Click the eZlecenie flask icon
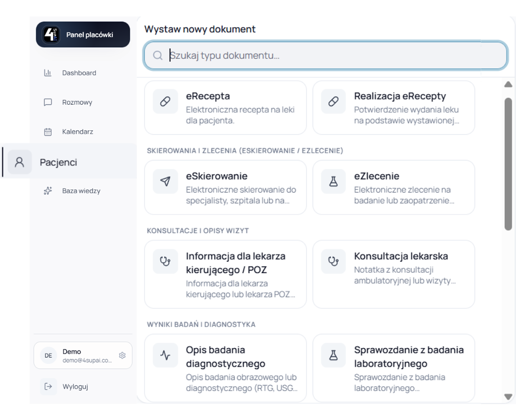The image size is (516, 420). tap(333, 181)
